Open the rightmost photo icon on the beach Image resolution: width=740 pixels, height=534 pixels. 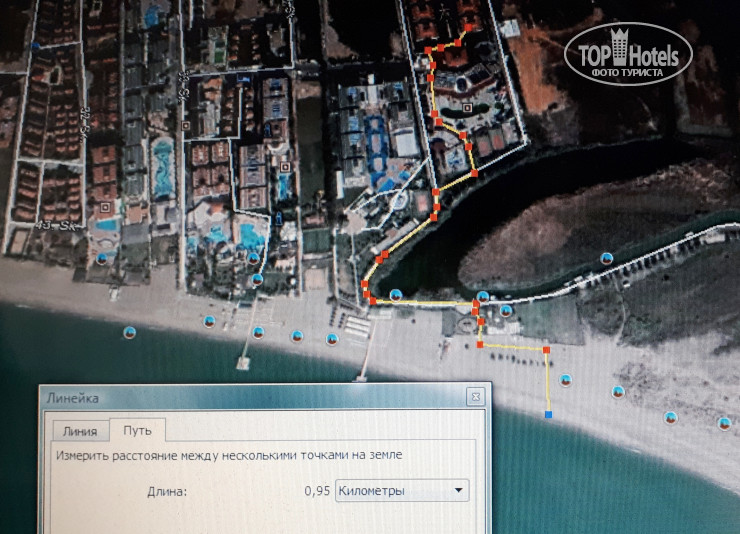point(724,423)
